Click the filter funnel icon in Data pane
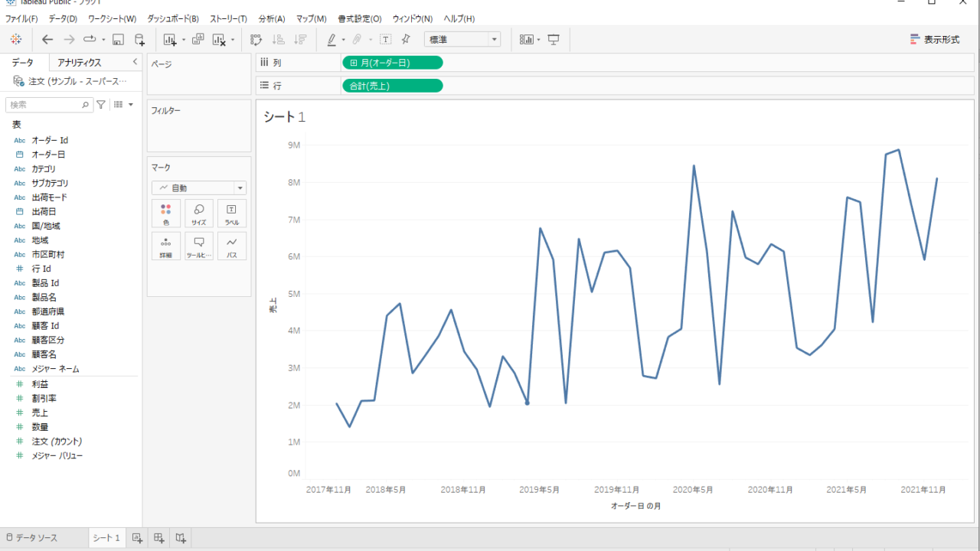 (101, 105)
